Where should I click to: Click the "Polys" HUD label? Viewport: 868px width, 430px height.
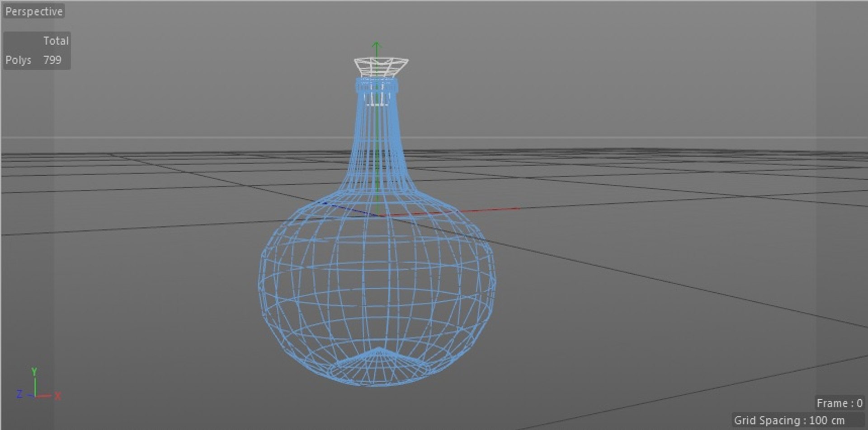[18, 60]
